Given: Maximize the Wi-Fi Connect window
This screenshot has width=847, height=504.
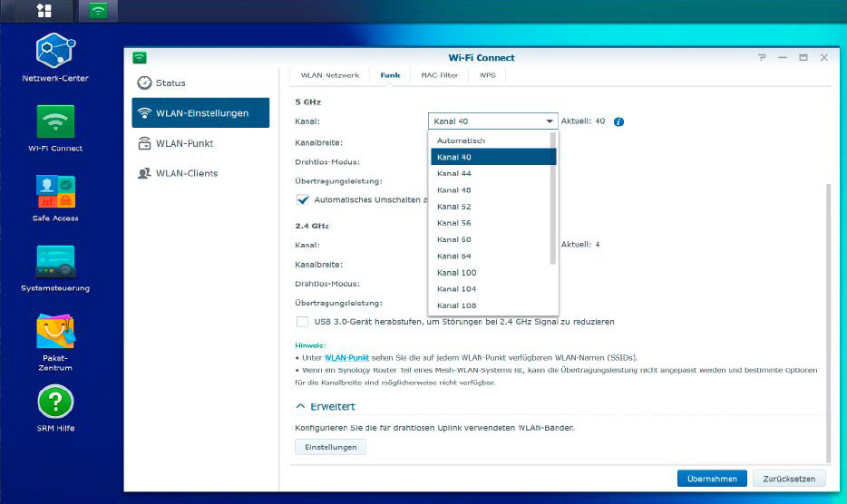Looking at the screenshot, I should click(803, 57).
